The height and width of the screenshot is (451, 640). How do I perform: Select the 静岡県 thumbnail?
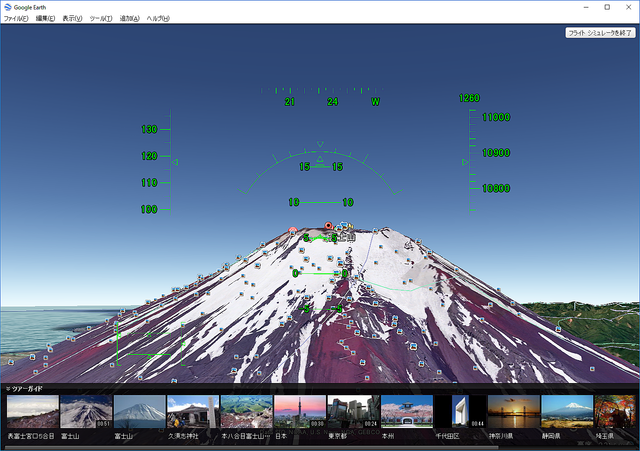point(566,412)
